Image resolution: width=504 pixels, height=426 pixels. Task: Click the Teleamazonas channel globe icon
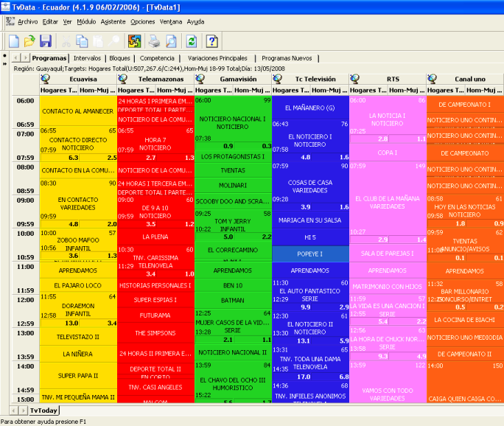click(123, 79)
